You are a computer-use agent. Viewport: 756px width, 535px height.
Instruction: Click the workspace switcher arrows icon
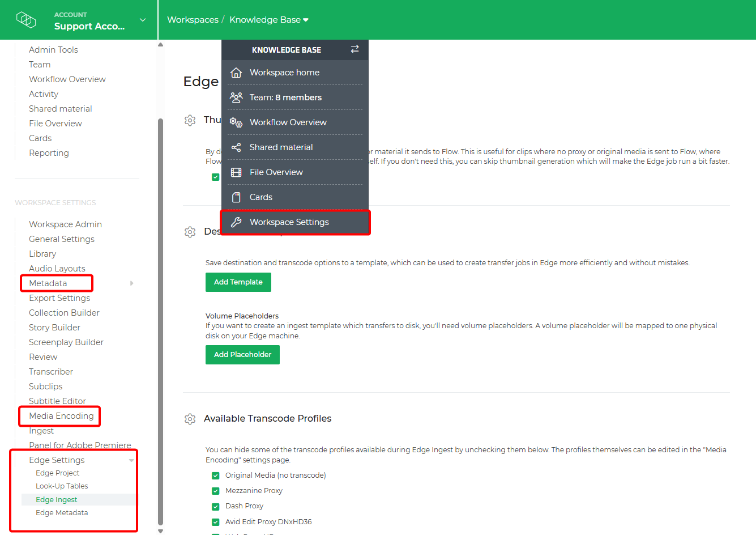coord(354,49)
